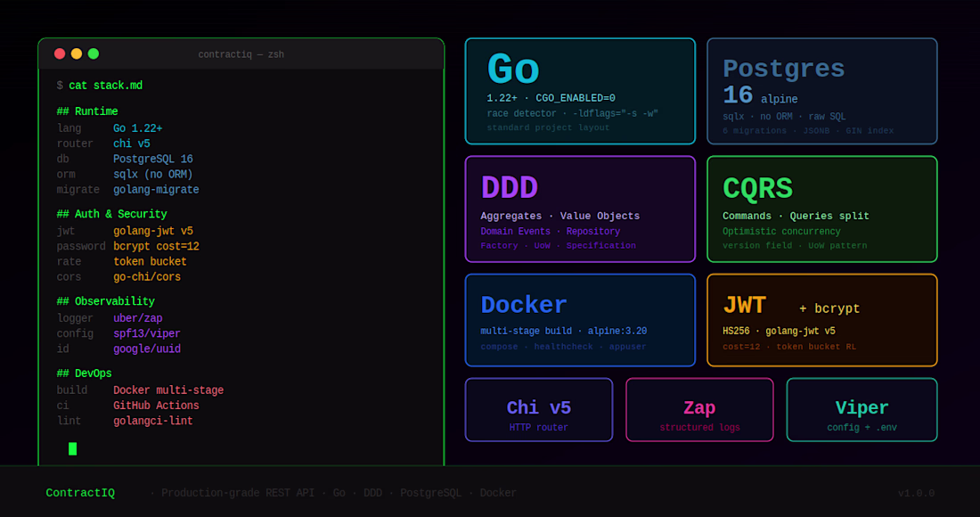This screenshot has height=517, width=980.
Task: Click the 'go-chi/cors' value
Action: 147,277
